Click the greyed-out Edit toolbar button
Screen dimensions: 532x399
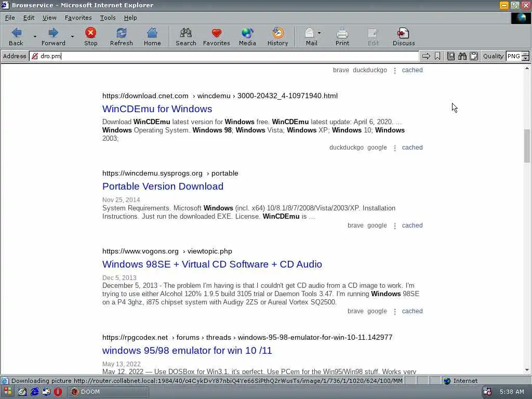[x=373, y=37]
